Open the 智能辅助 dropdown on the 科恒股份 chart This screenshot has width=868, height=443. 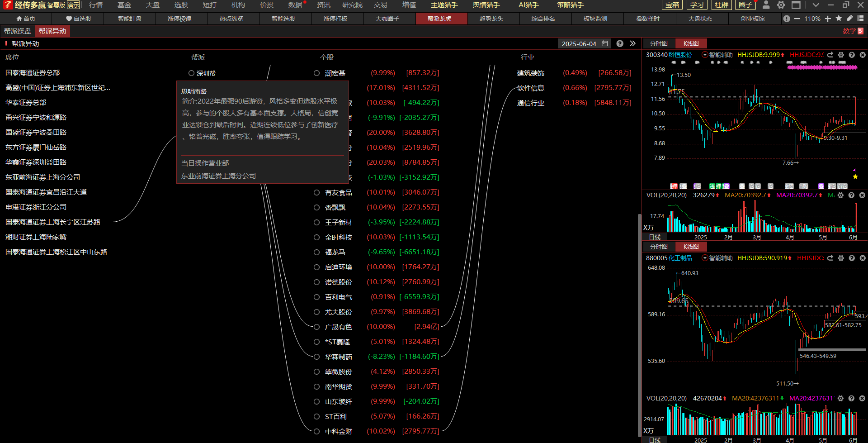tap(705, 55)
